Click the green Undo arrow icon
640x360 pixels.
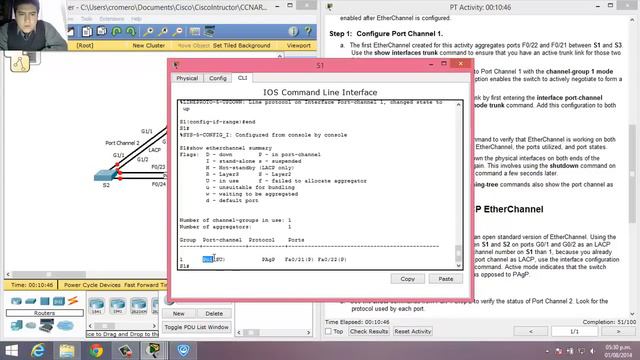point(116,31)
